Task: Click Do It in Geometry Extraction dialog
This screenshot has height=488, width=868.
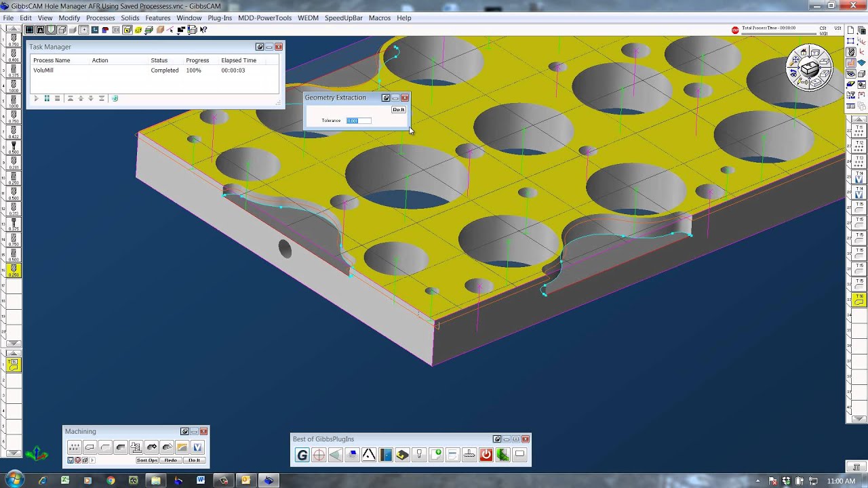Action: click(x=398, y=110)
